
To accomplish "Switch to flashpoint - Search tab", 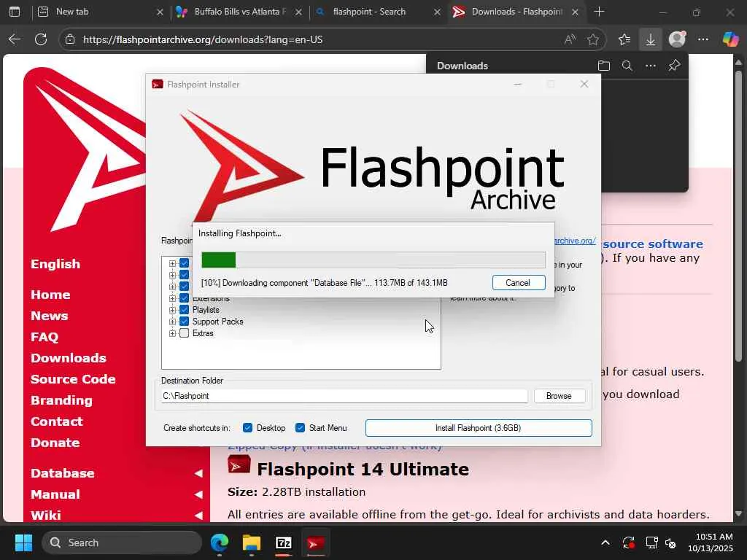I will [x=378, y=12].
